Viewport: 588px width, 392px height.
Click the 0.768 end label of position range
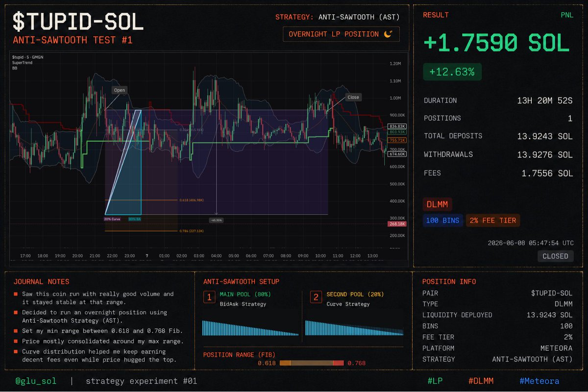coord(357,363)
